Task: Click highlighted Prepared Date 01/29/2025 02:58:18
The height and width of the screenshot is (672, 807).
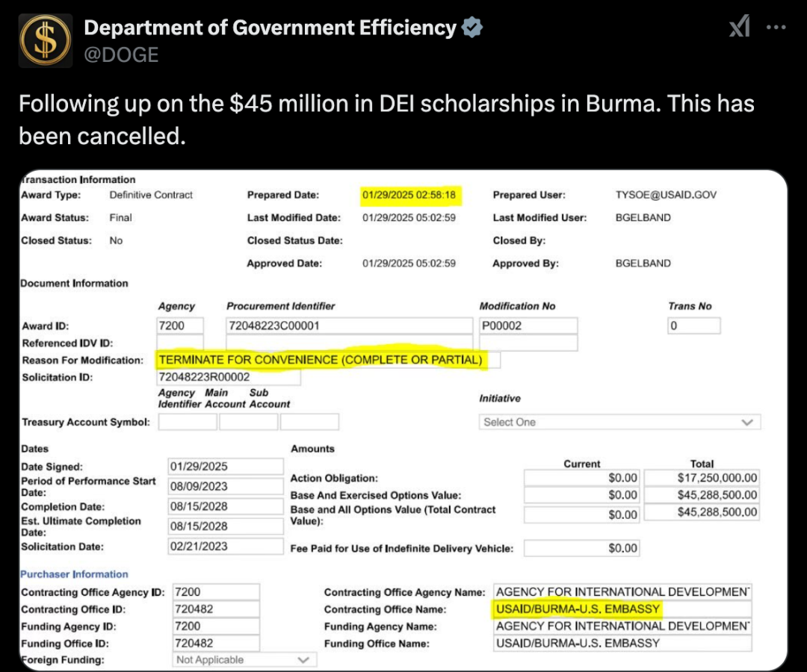Action: [x=409, y=196]
